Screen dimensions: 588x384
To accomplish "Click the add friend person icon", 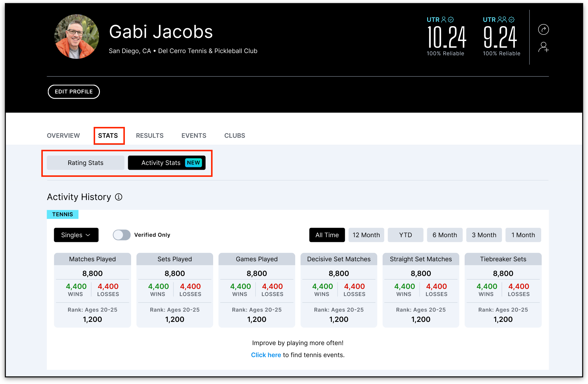I will pyautogui.click(x=543, y=47).
